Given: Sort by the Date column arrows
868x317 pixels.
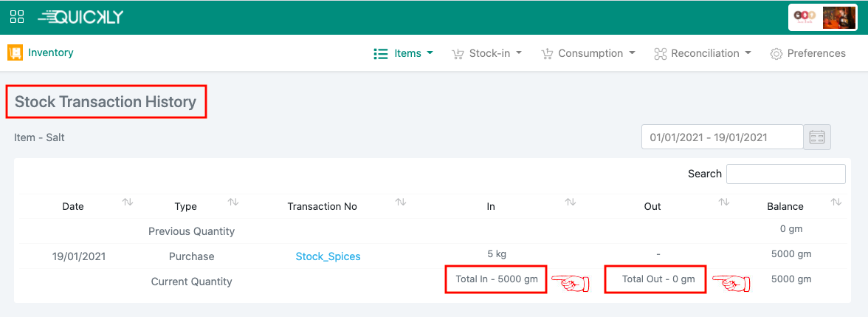Looking at the screenshot, I should (x=128, y=202).
